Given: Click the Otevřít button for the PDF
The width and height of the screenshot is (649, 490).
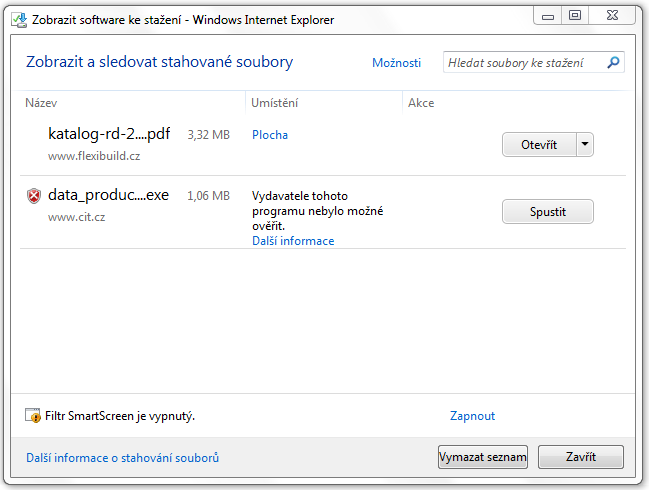Looking at the screenshot, I should (539, 144).
